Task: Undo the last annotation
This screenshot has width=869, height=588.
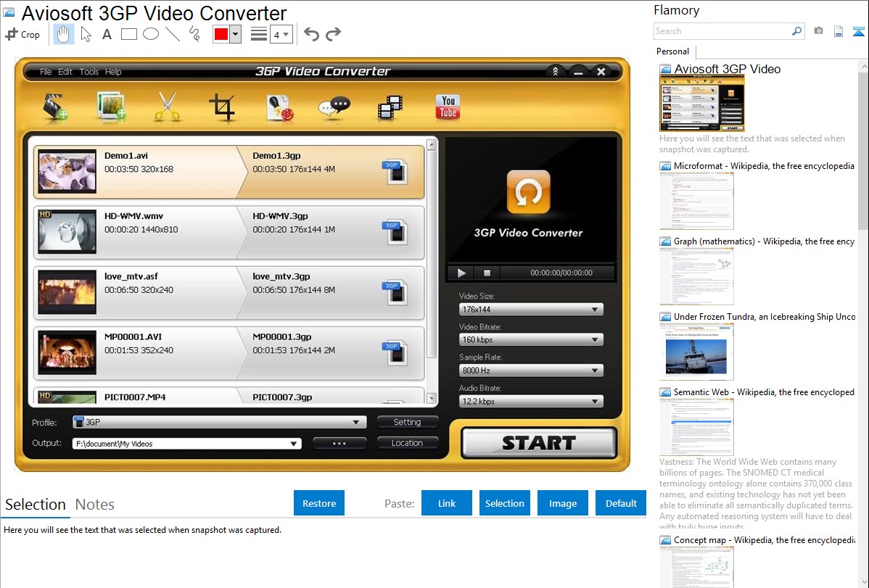Action: pos(311,34)
